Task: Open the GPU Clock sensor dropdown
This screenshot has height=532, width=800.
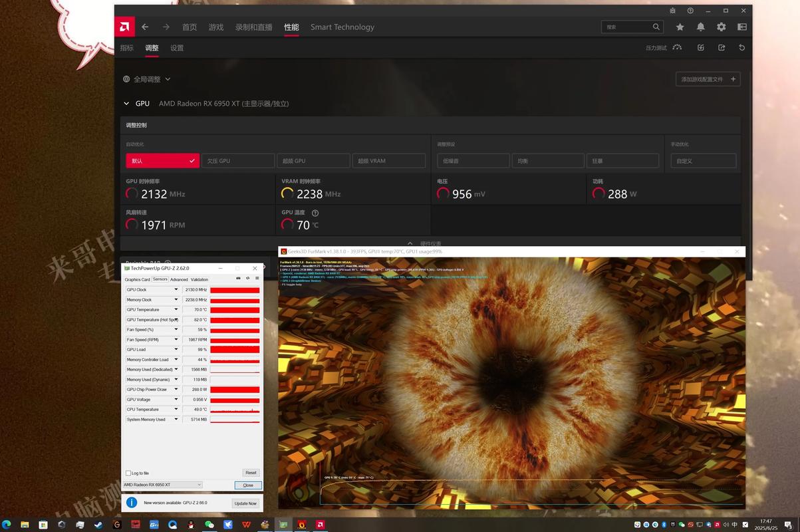Action: coord(176,290)
